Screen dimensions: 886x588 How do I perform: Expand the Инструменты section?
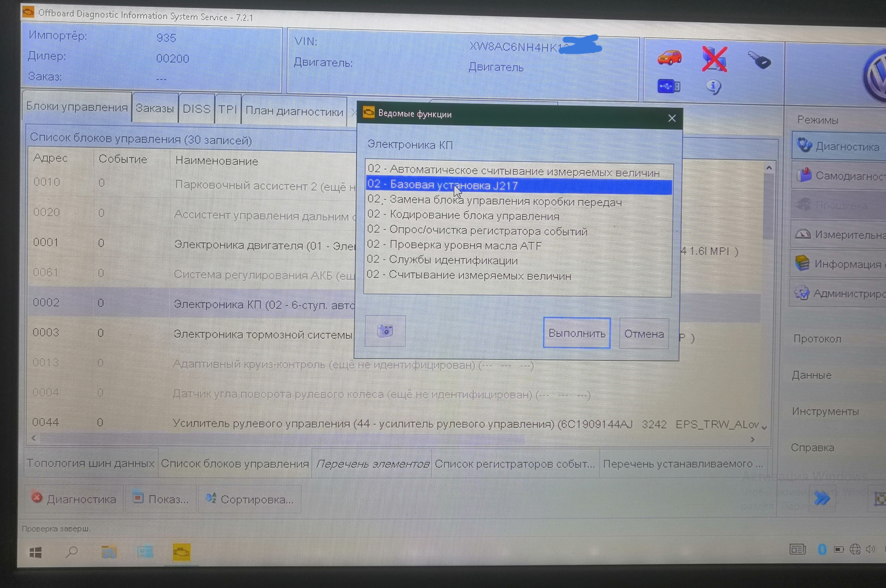pyautogui.click(x=825, y=411)
